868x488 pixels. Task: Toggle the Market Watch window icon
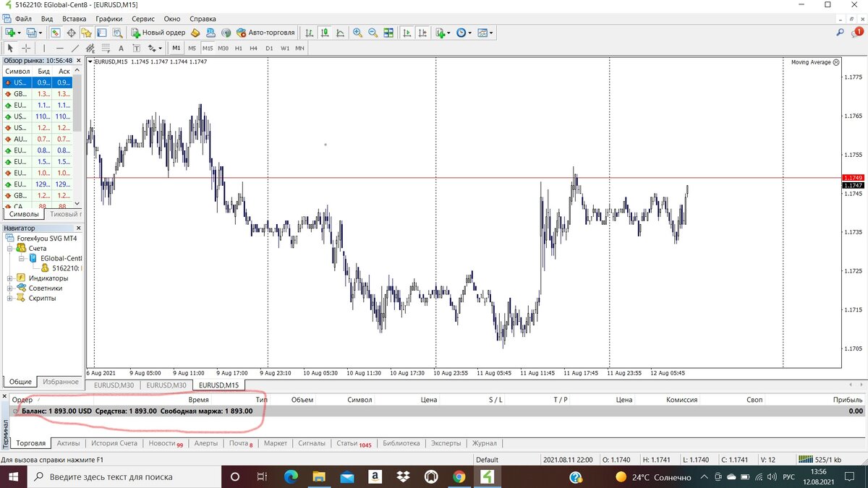pyautogui.click(x=56, y=33)
